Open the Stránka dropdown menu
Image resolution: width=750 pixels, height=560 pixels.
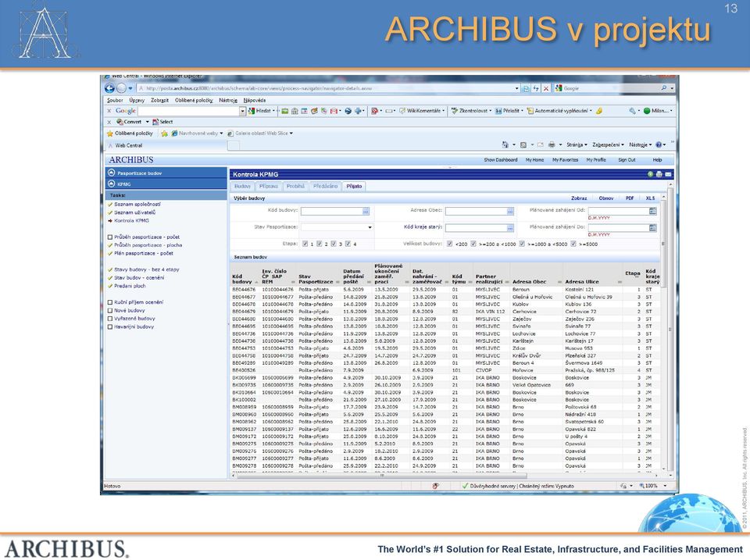pos(577,144)
